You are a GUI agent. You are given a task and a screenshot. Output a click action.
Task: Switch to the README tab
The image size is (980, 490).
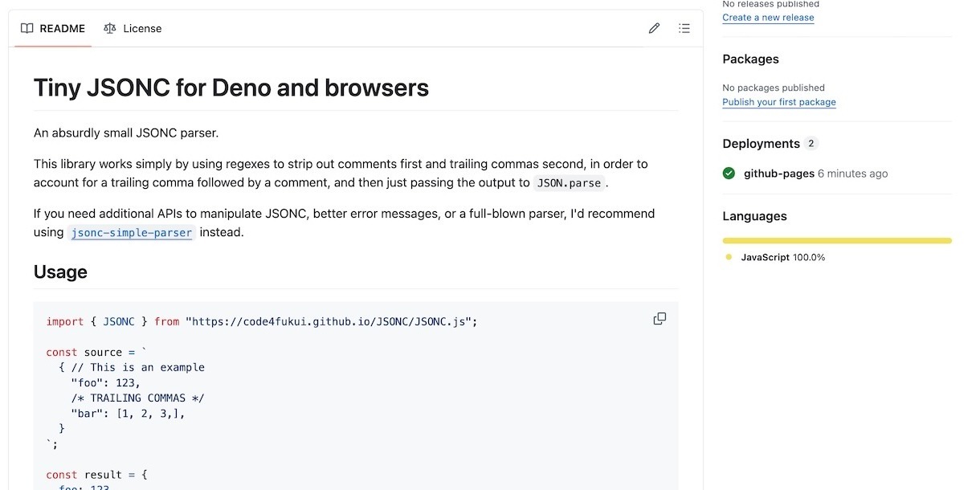coord(53,28)
